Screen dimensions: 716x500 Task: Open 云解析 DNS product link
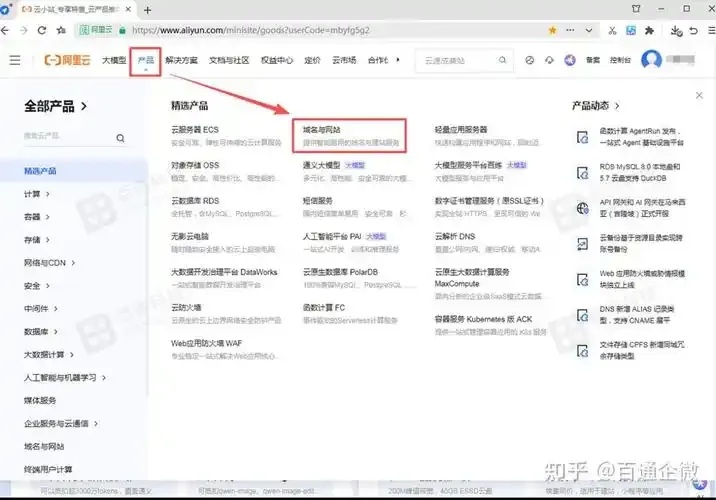click(x=455, y=237)
